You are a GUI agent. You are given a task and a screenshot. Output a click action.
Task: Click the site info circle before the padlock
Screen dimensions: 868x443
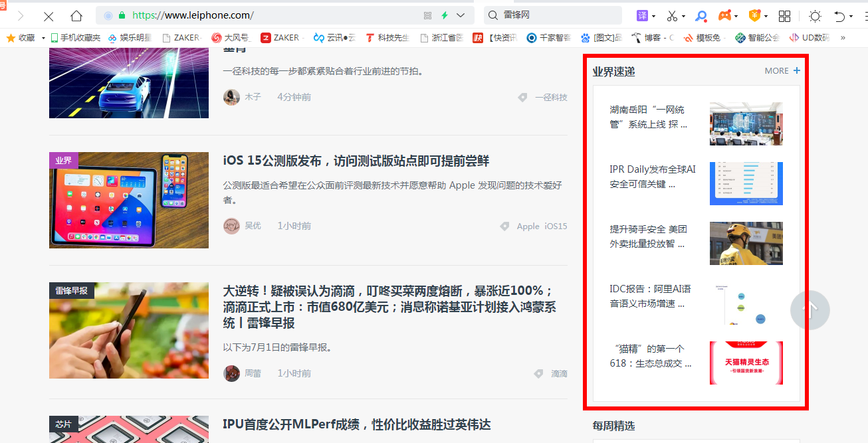[108, 15]
